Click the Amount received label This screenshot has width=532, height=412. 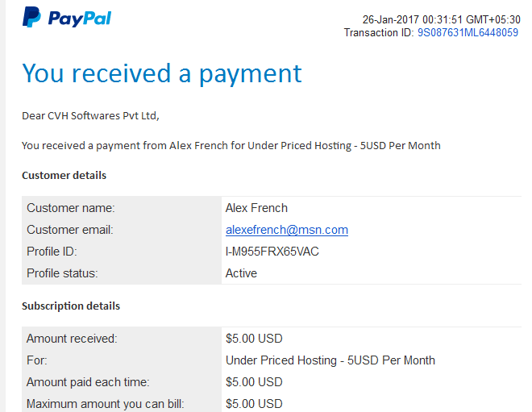[x=72, y=339]
